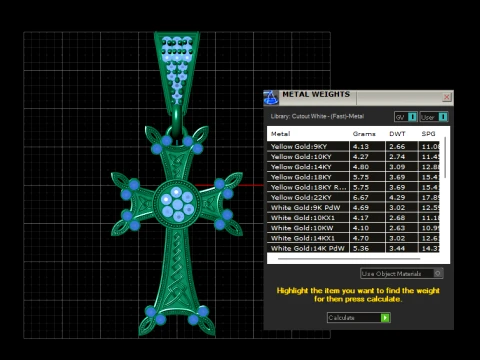Click the horizontal scrollbar under metal list
The height and width of the screenshot is (360, 480).
click(x=349, y=259)
